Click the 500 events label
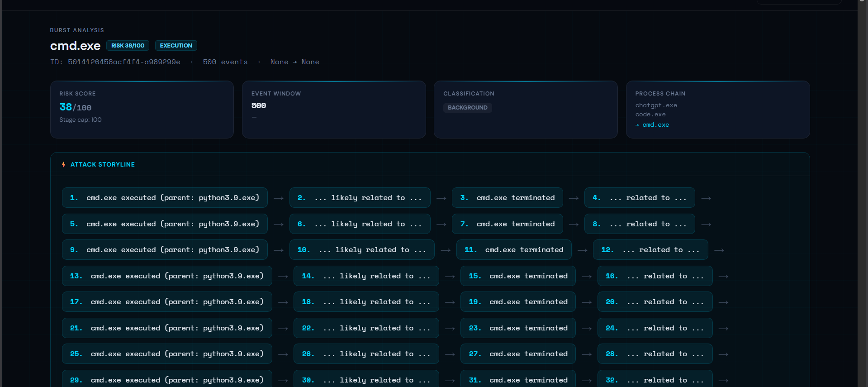 [225, 62]
